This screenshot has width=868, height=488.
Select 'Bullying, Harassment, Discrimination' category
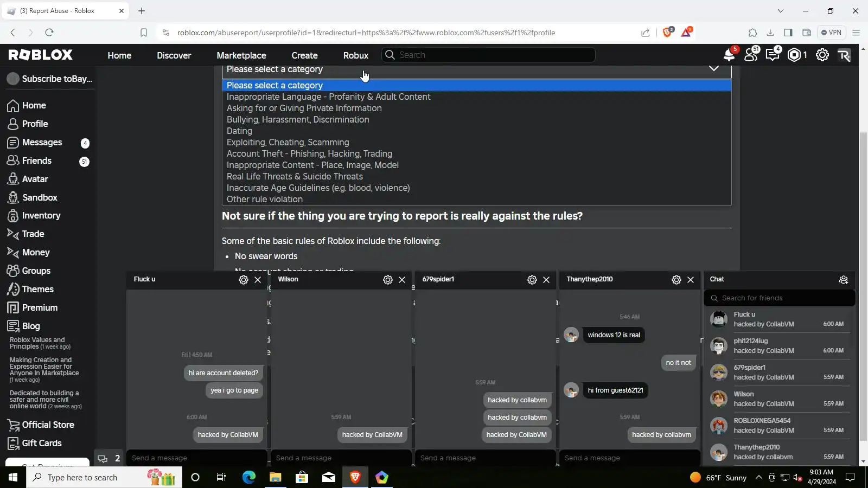pos(476,119)
